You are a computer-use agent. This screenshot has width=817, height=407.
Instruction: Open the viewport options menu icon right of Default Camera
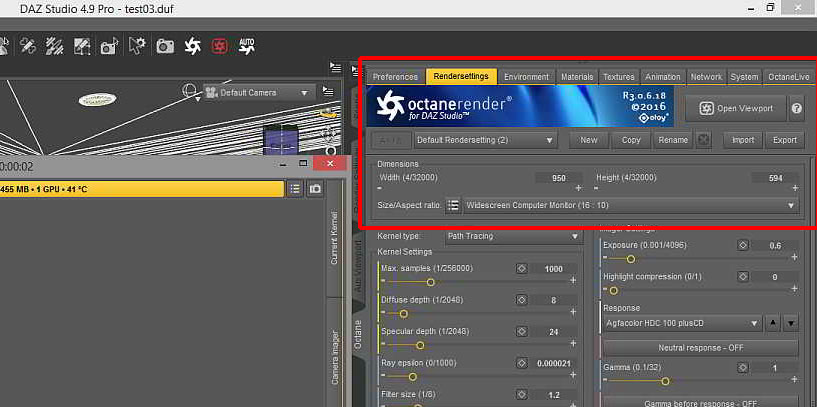point(328,91)
